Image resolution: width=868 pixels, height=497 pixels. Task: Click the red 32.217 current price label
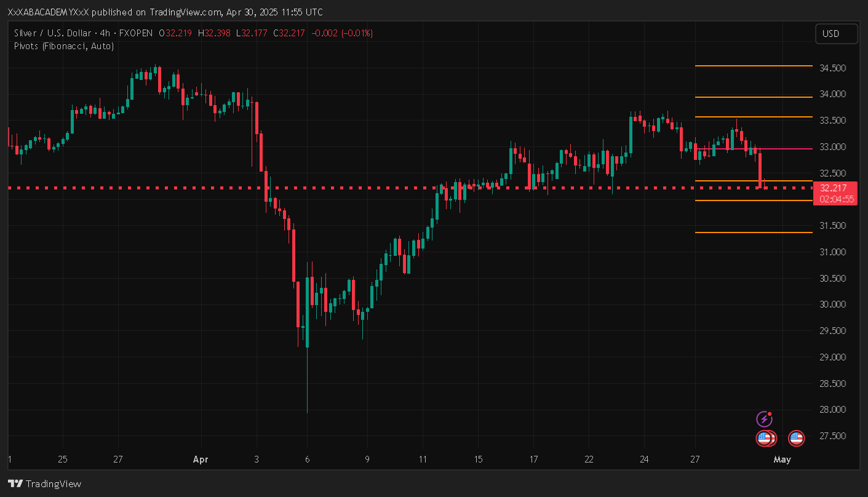click(834, 188)
